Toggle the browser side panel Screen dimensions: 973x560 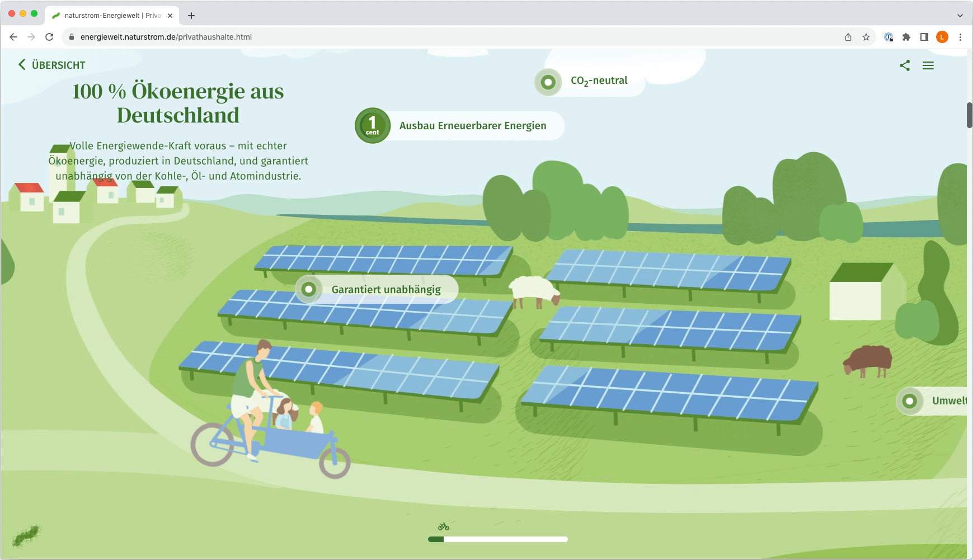pos(924,37)
